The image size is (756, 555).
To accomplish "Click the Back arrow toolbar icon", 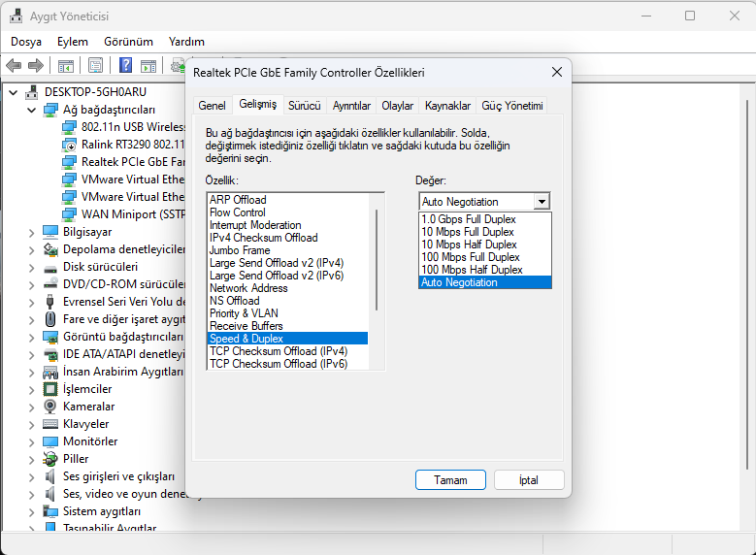I will pos(14,65).
